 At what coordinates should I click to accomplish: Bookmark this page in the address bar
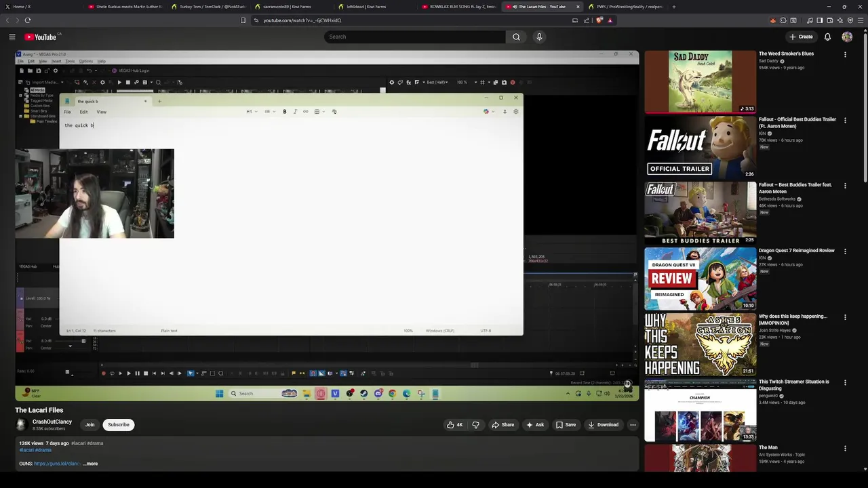click(x=243, y=20)
